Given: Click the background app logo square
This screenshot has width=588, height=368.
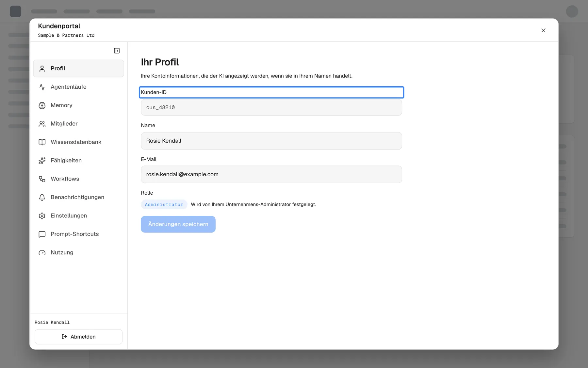Looking at the screenshot, I should 15,11.
